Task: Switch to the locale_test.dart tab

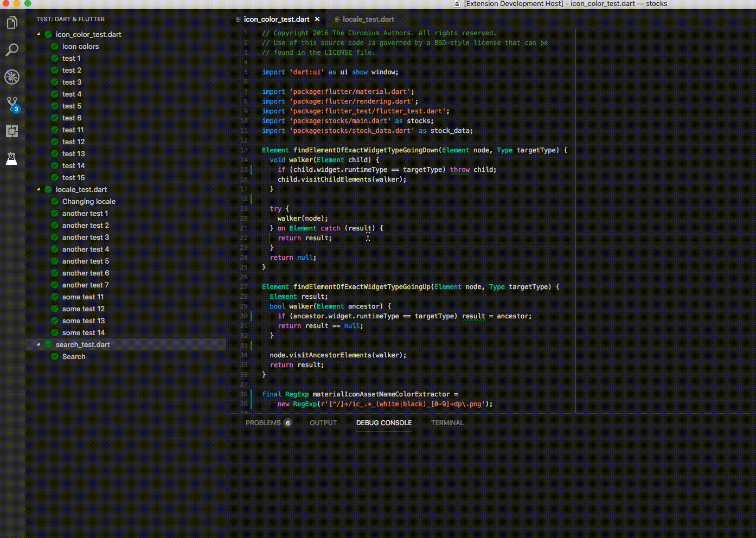Action: [x=368, y=19]
